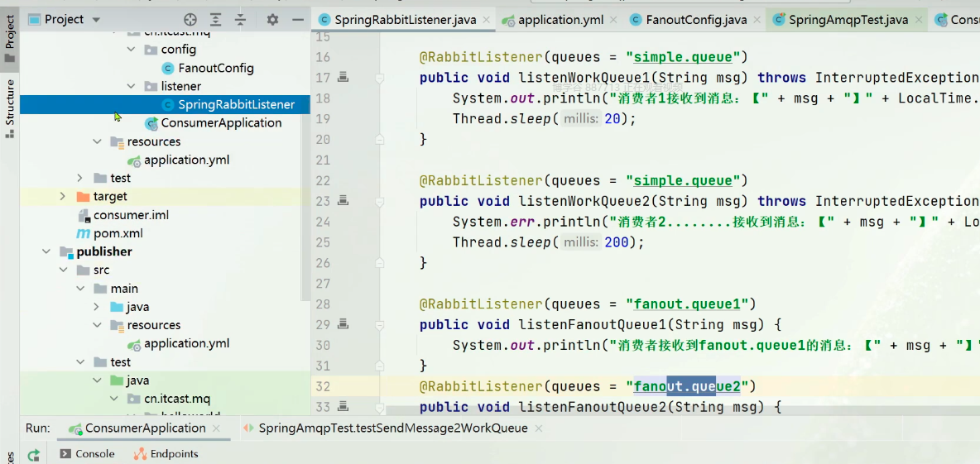The width and height of the screenshot is (980, 464).
Task: Click the publisher module icon
Action: (x=66, y=251)
